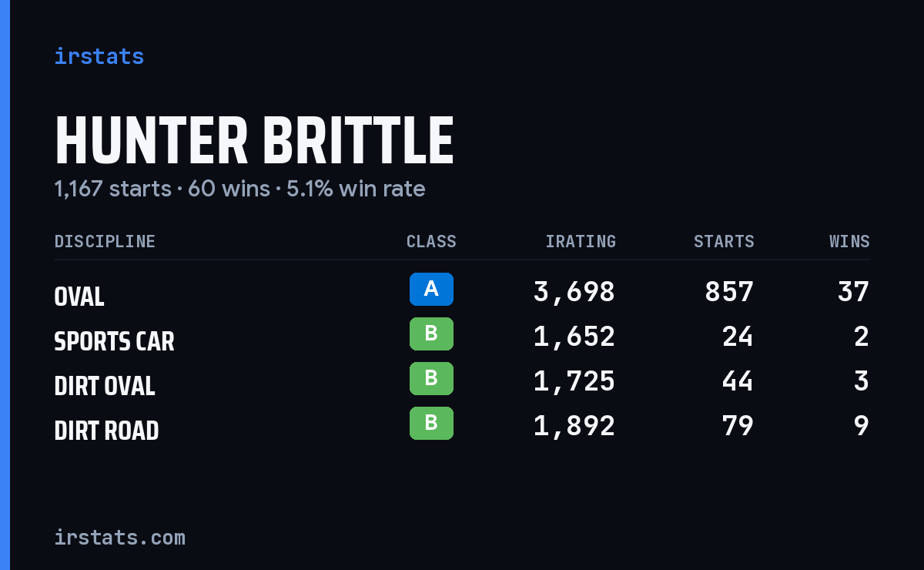The height and width of the screenshot is (570, 924).
Task: Select the DIRT OVAL discipline row
Action: pyautogui.click(x=462, y=381)
